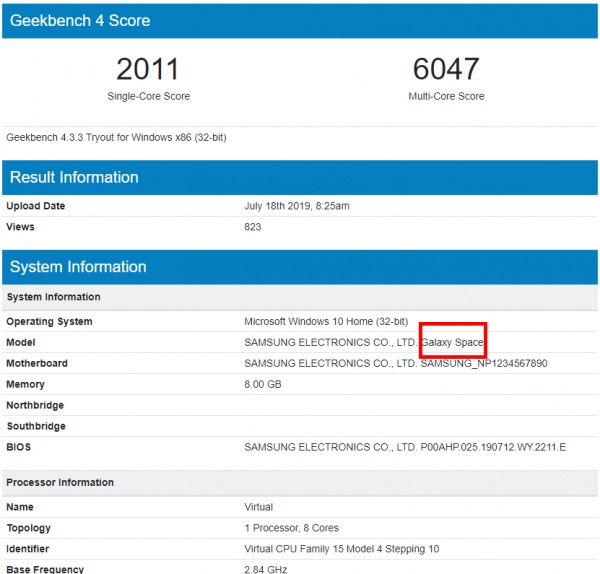Image resolution: width=600 pixels, height=574 pixels.
Task: Click the Views count 823
Action: pyautogui.click(x=253, y=227)
